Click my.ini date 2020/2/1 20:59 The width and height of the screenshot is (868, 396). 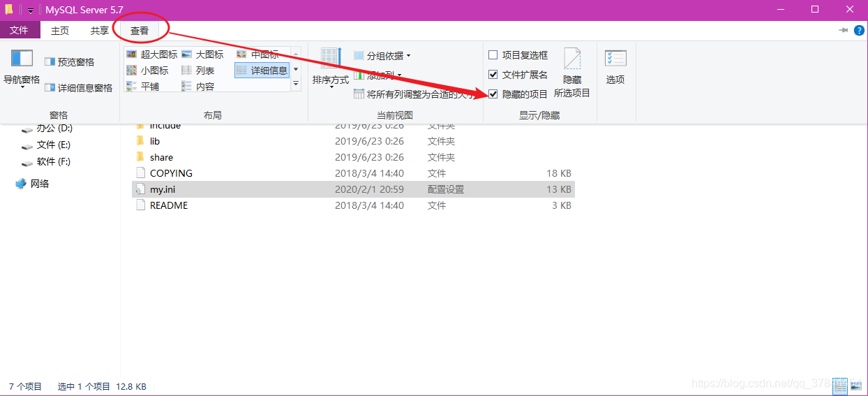(x=369, y=189)
